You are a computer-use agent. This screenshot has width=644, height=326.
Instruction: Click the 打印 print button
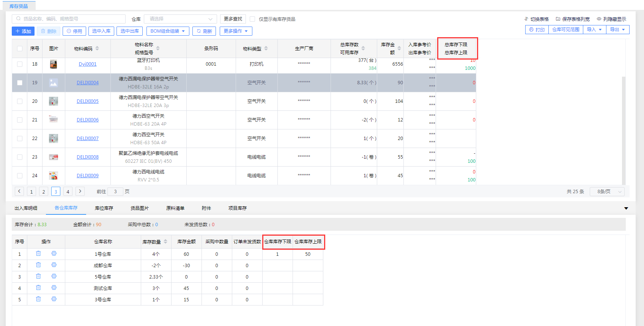pos(537,30)
